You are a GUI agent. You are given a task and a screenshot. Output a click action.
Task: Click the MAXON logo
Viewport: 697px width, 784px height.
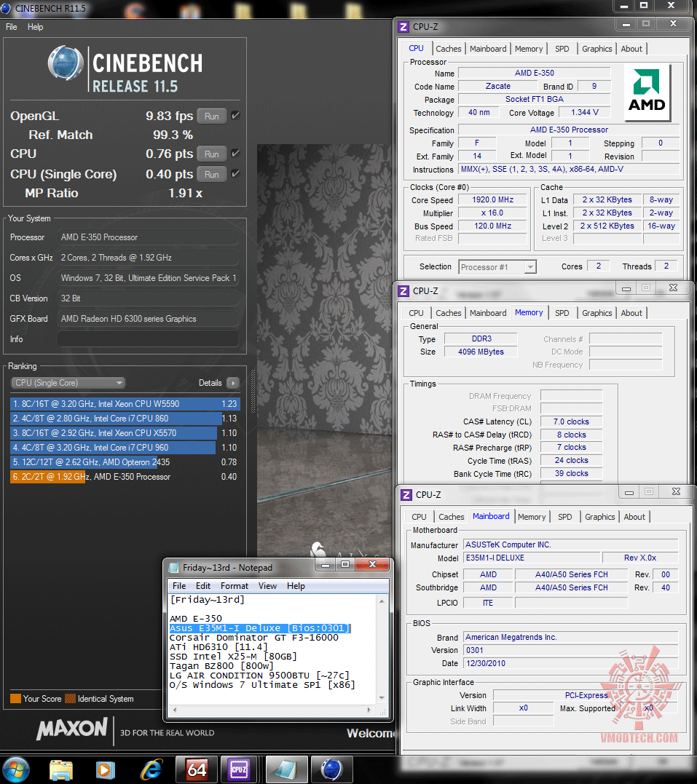tap(72, 729)
